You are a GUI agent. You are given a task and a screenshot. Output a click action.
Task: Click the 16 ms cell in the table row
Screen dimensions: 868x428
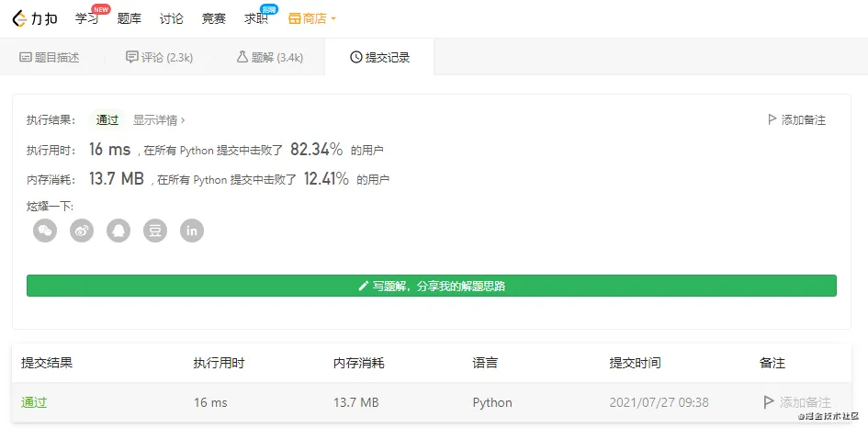(x=210, y=402)
